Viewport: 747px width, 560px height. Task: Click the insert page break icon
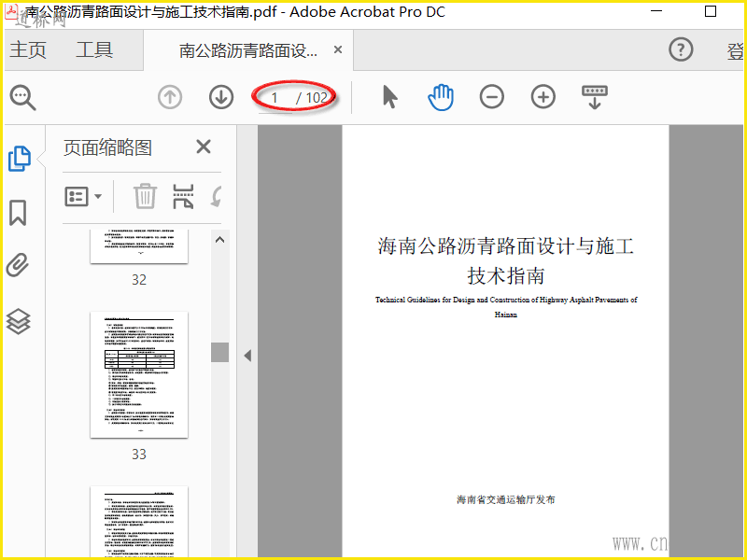[183, 196]
